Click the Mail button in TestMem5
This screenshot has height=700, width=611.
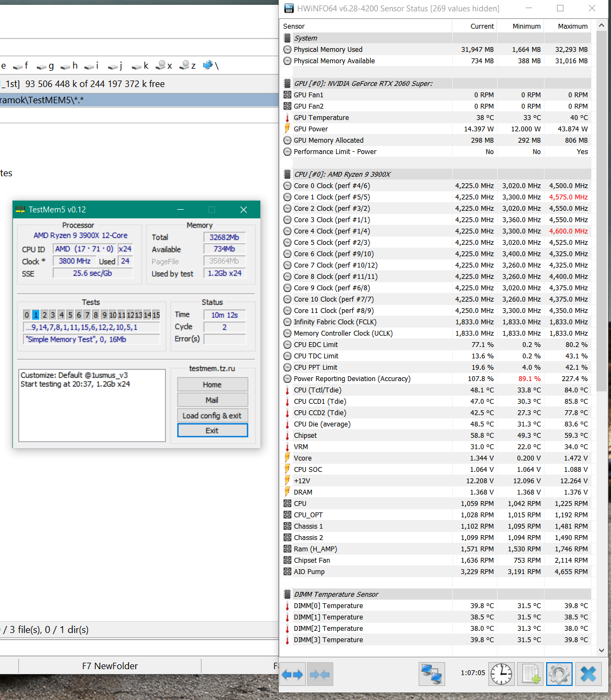click(x=212, y=400)
